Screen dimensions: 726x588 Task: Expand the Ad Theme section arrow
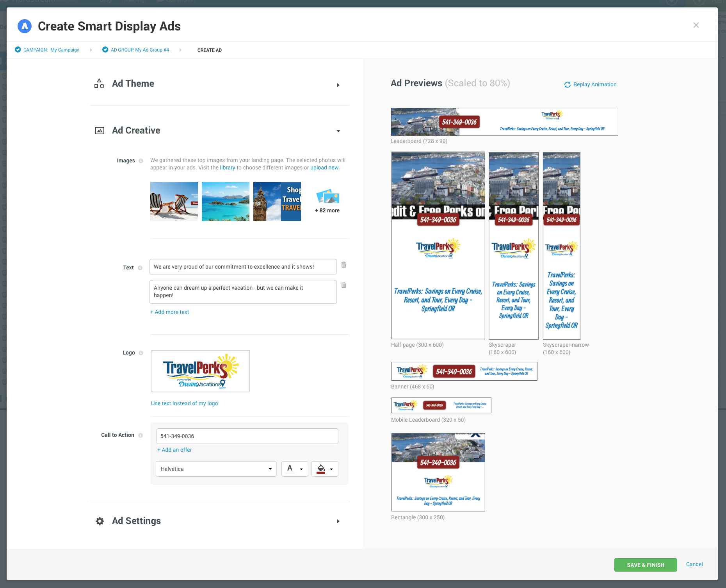point(338,85)
